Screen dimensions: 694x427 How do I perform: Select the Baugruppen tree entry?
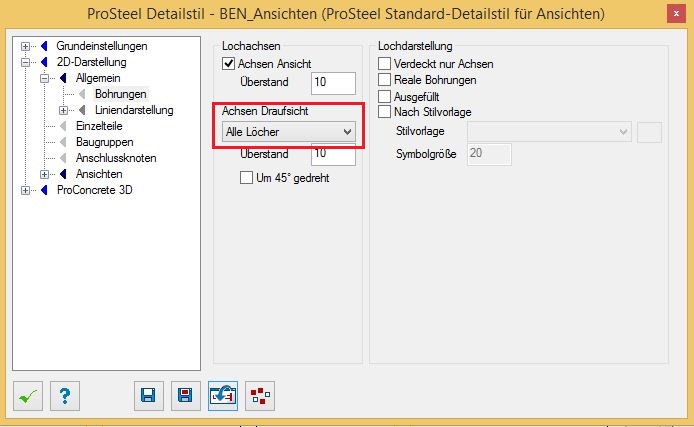(104, 142)
